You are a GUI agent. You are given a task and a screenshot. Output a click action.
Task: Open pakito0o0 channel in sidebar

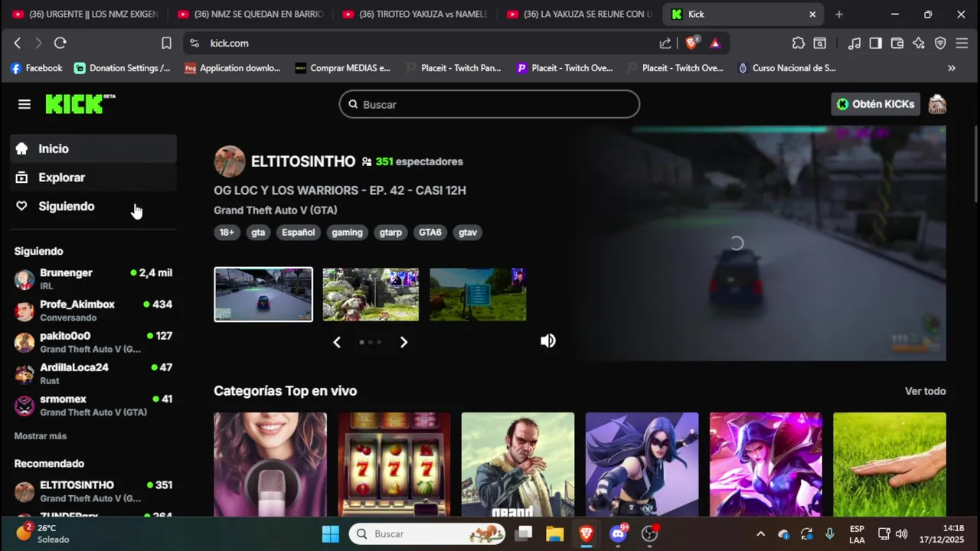93,342
